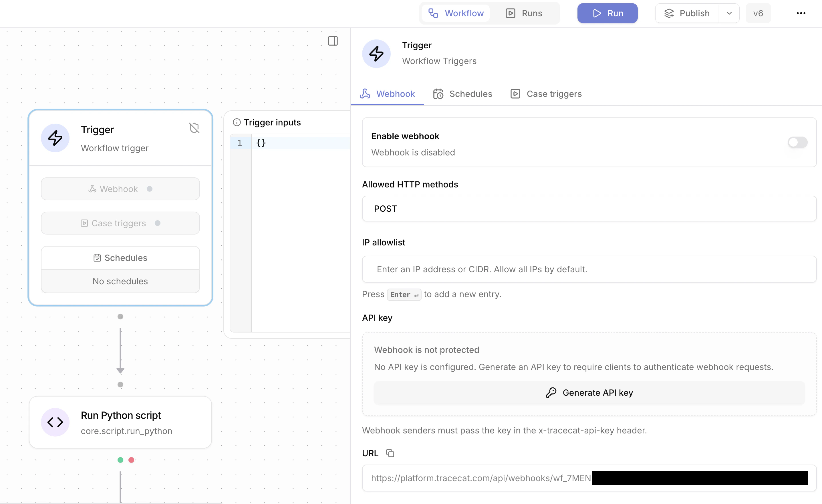Open the Publish dropdown chevron
The width and height of the screenshot is (822, 504).
pos(729,13)
